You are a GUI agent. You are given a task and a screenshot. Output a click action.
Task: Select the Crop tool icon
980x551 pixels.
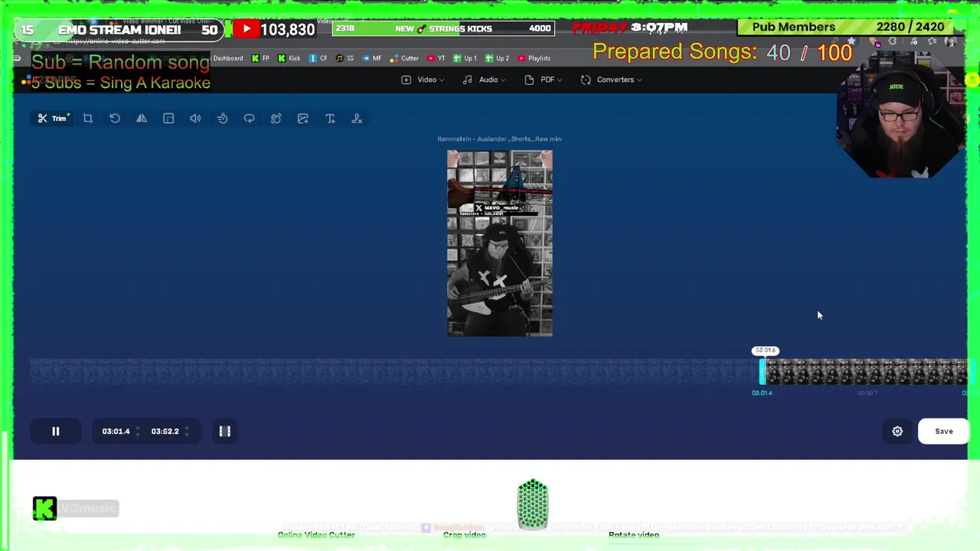(x=88, y=119)
